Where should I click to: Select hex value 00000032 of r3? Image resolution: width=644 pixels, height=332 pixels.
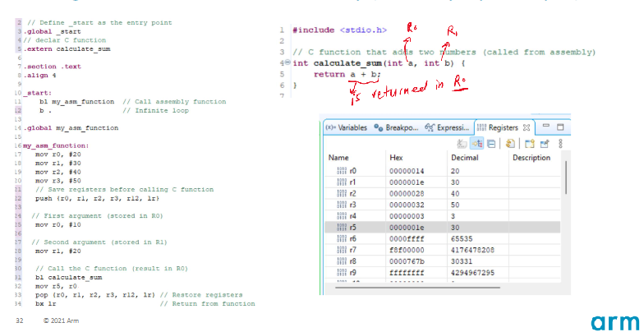click(407, 205)
